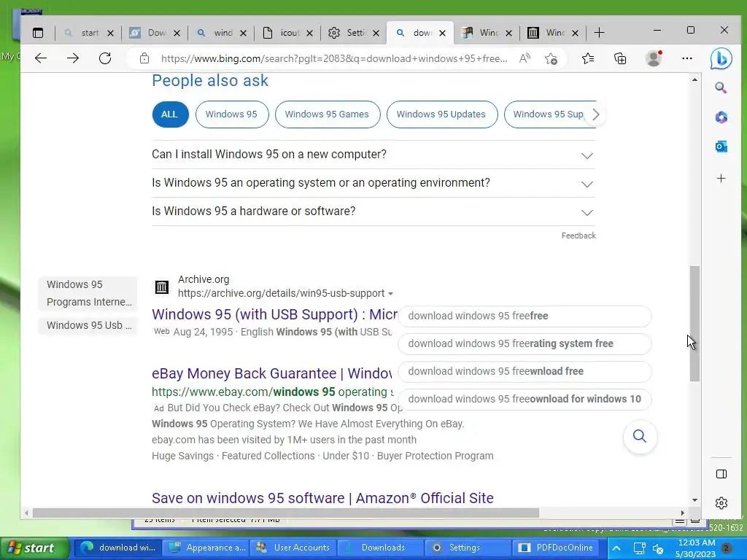Show hidden tray icons chevron
The image size is (747, 560).
[x=616, y=548]
